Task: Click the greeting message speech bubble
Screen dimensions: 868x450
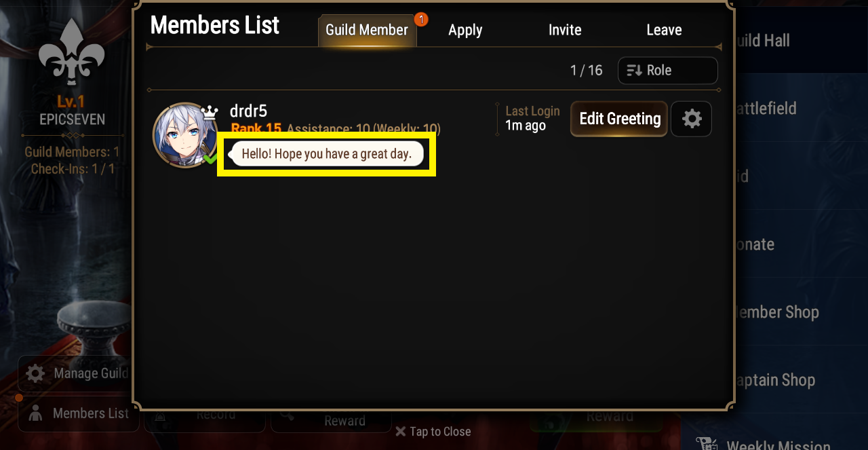Action: [327, 154]
